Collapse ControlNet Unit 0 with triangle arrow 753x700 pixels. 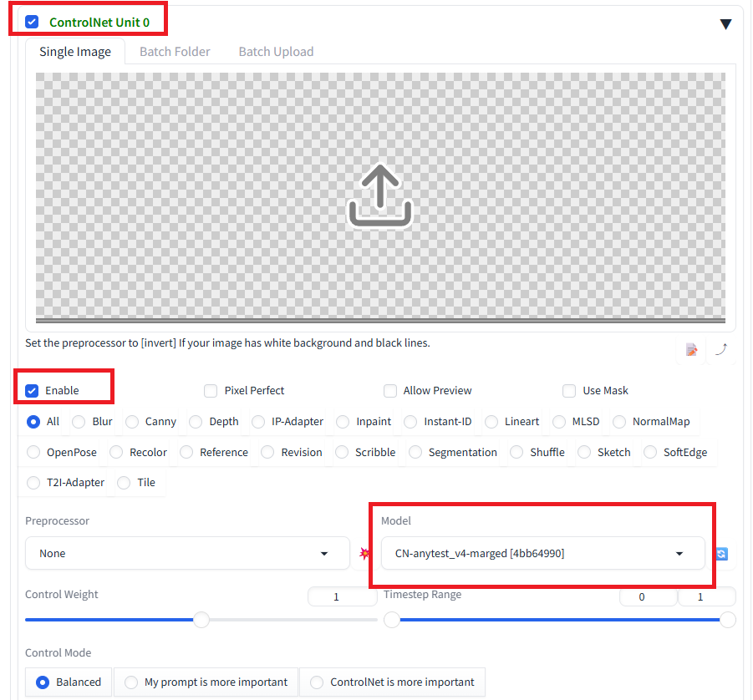coord(725,24)
